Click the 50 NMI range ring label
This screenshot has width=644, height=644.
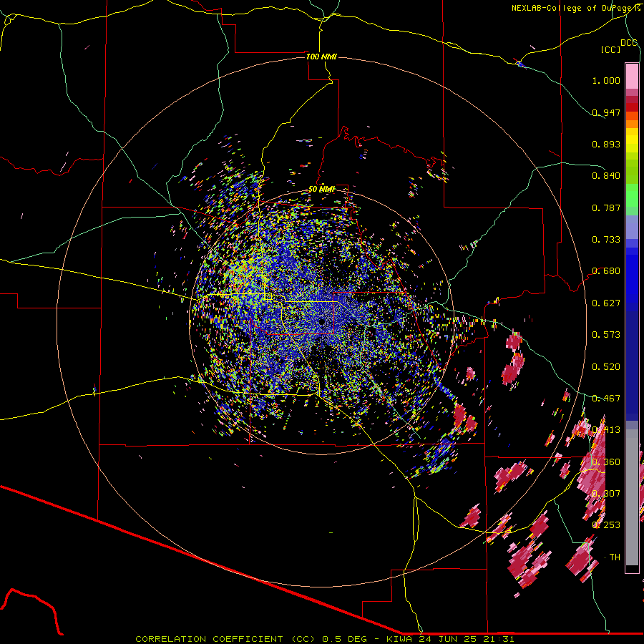[x=321, y=189]
